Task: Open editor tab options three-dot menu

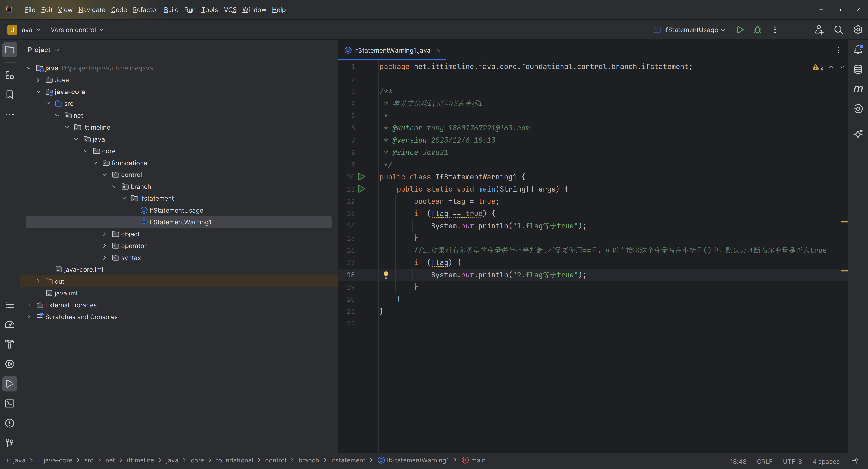Action: 838,50
